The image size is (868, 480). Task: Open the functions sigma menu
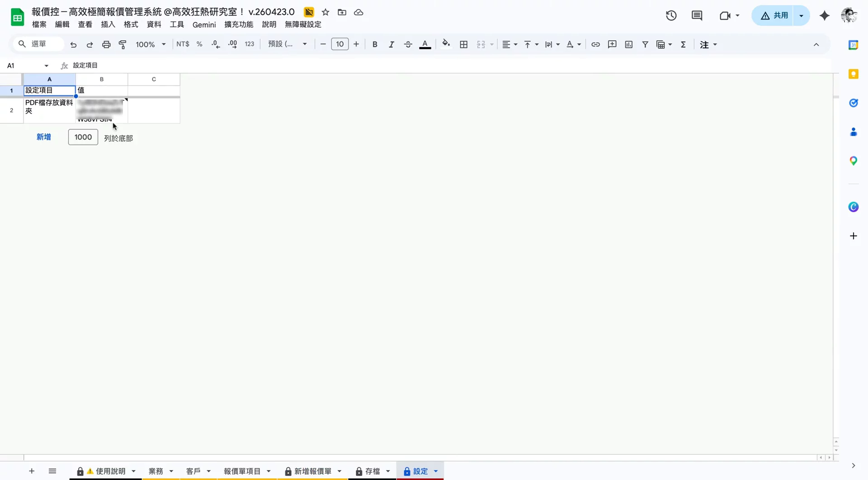[x=684, y=44]
